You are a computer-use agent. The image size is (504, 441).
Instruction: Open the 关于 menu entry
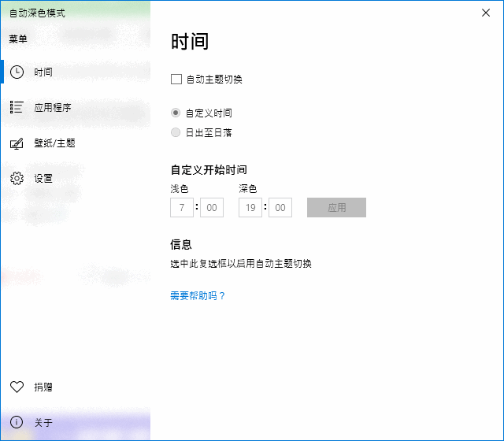[x=76, y=422]
